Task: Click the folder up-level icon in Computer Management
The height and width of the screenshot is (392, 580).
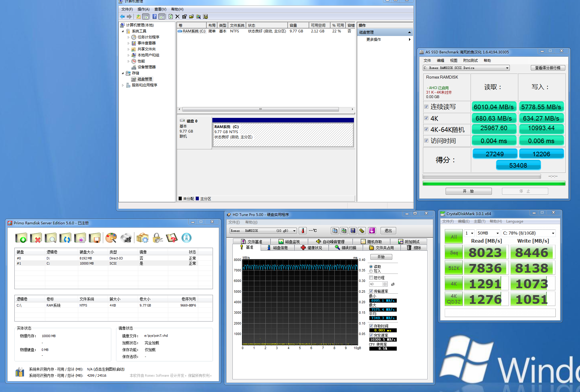Action: [x=138, y=17]
